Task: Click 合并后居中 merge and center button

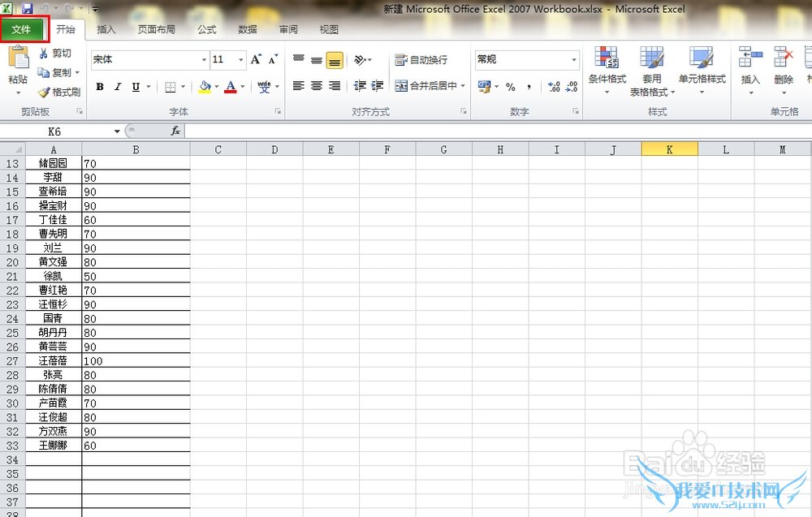Action: [425, 86]
